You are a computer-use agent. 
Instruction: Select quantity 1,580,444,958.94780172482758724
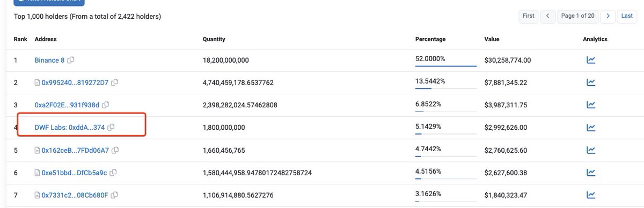click(x=257, y=173)
